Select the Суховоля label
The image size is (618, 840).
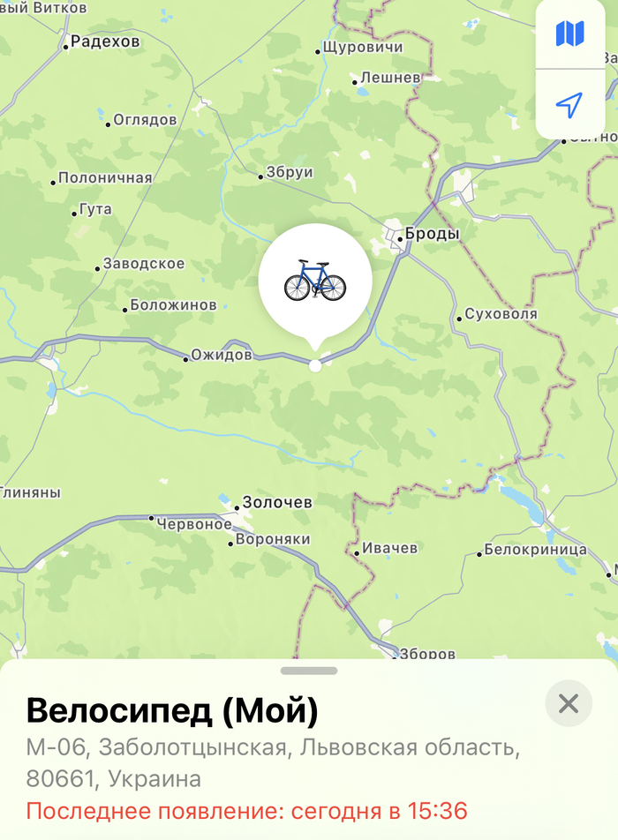[x=501, y=313]
